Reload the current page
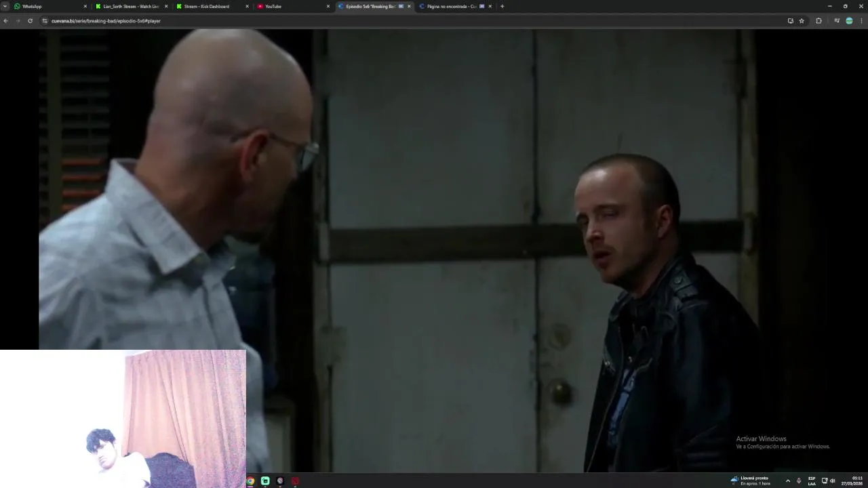This screenshot has width=868, height=488. point(30,21)
